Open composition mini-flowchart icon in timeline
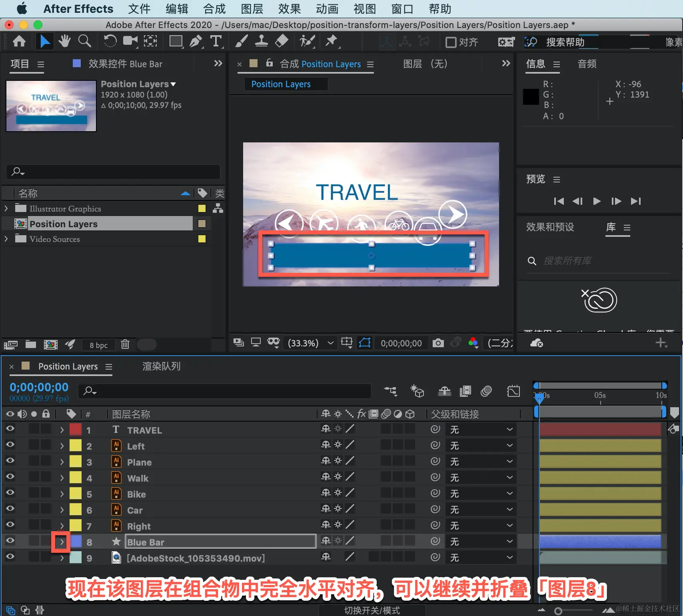This screenshot has width=683, height=616. [391, 391]
